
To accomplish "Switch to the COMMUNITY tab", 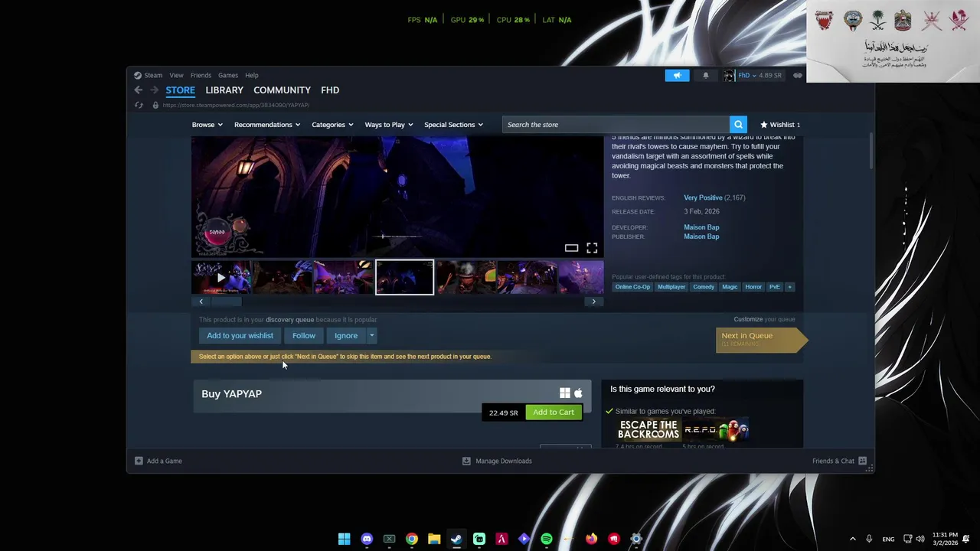I will point(282,90).
